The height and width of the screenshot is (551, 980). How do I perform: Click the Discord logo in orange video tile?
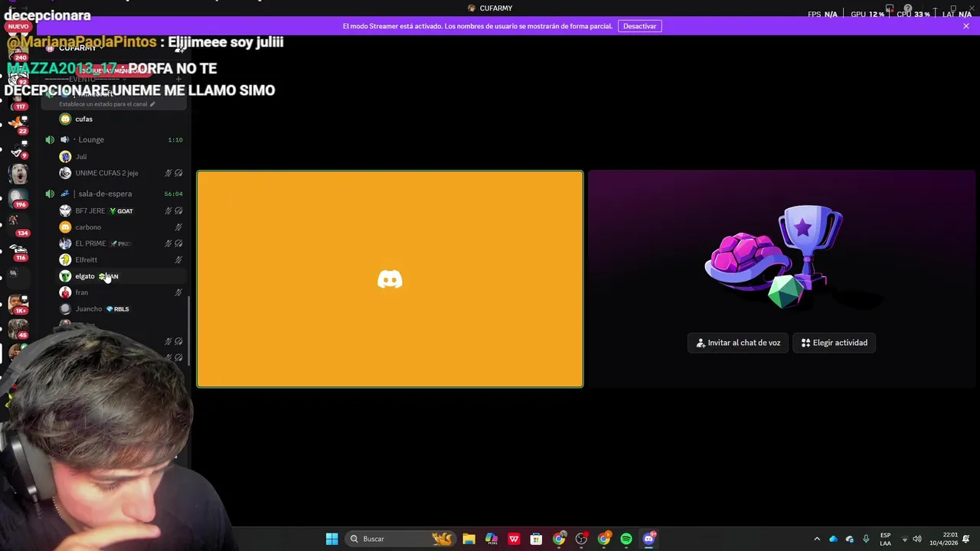click(390, 279)
